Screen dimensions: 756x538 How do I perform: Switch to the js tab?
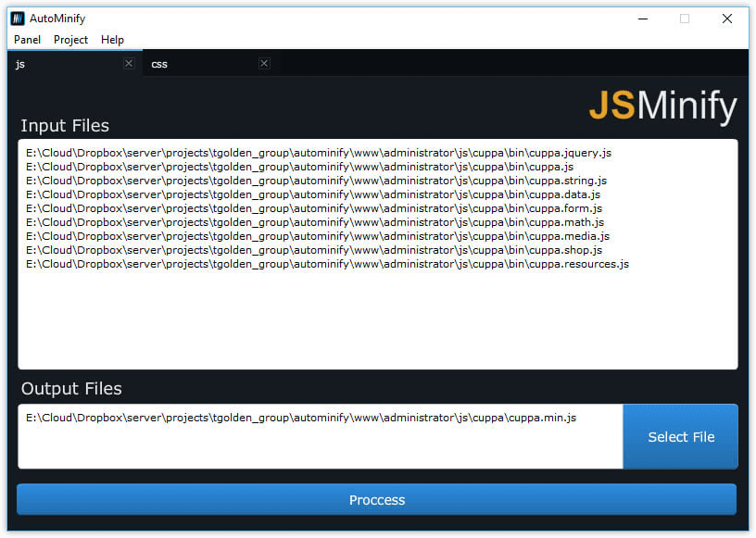(75, 64)
